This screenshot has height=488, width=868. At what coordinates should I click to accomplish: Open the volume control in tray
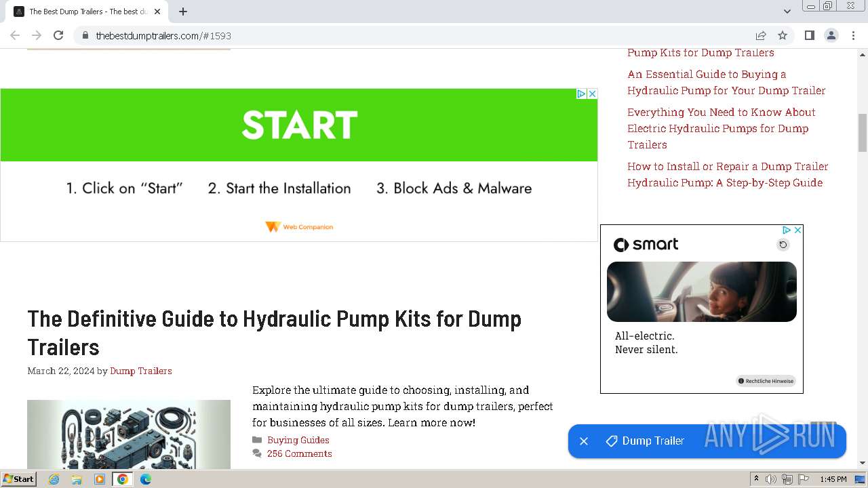coord(771,479)
